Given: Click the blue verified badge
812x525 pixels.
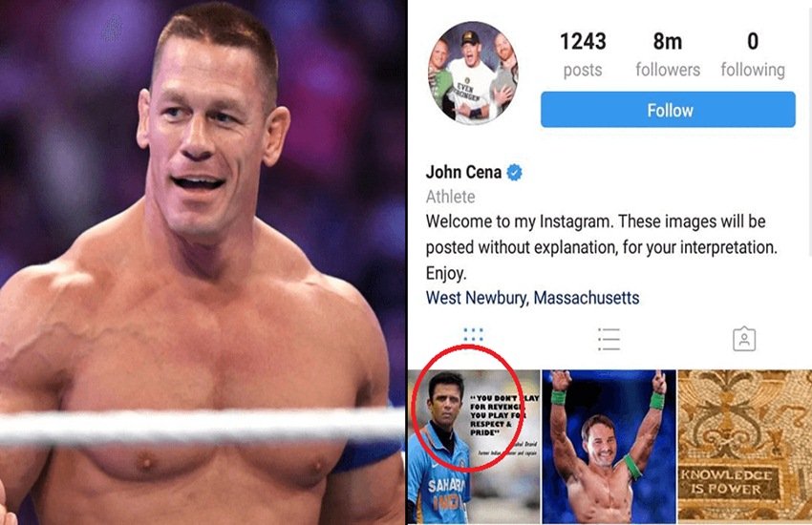Looking at the screenshot, I should click(x=514, y=172).
